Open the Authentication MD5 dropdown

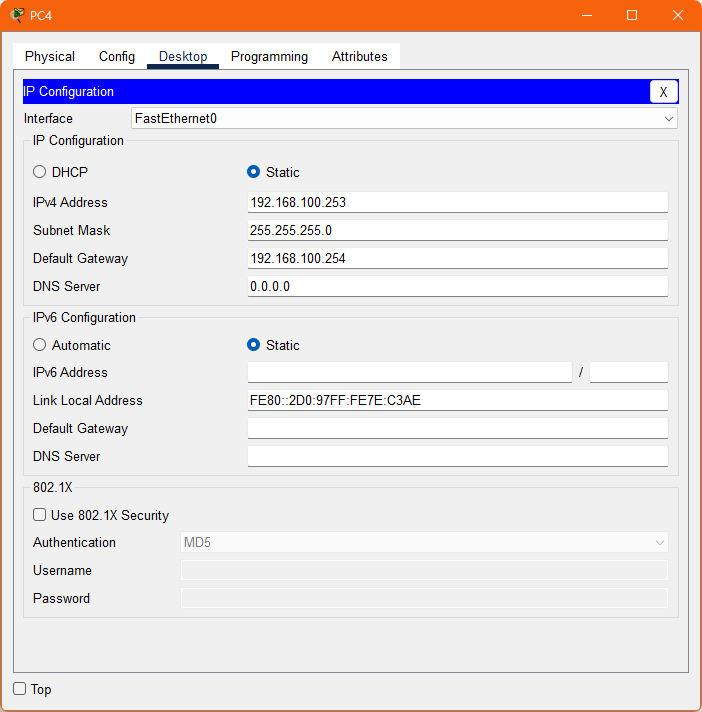pos(424,543)
